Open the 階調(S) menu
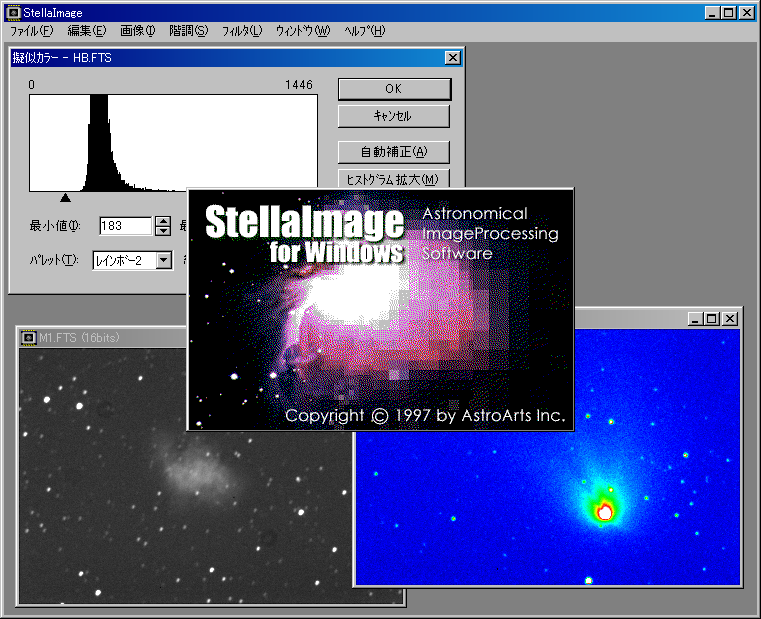The height and width of the screenshot is (619, 761). click(188, 31)
